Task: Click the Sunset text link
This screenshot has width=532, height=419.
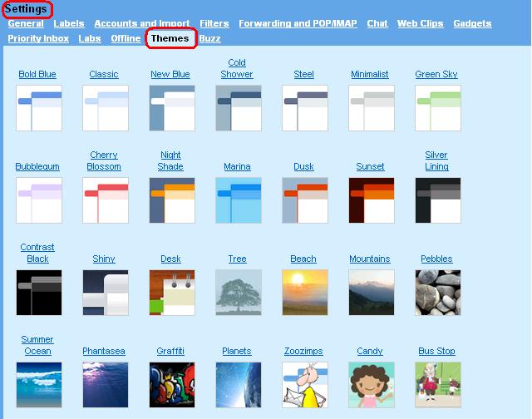Action: pyautogui.click(x=370, y=166)
